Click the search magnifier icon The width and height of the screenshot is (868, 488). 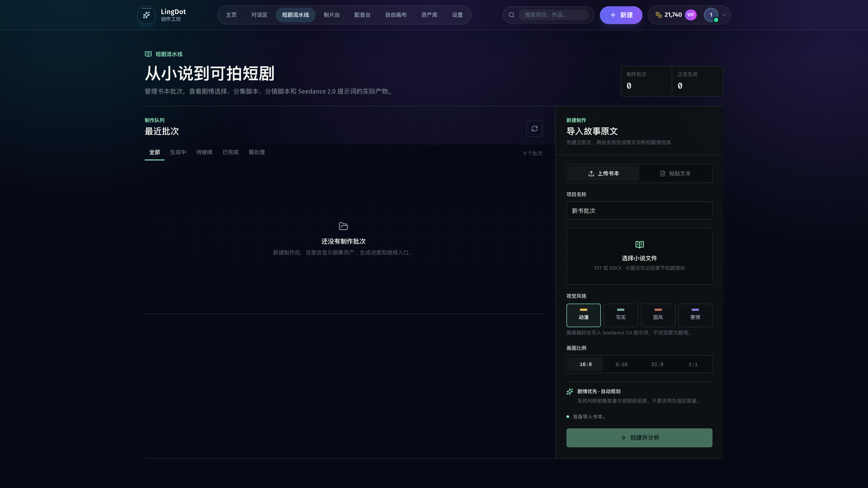pos(512,15)
